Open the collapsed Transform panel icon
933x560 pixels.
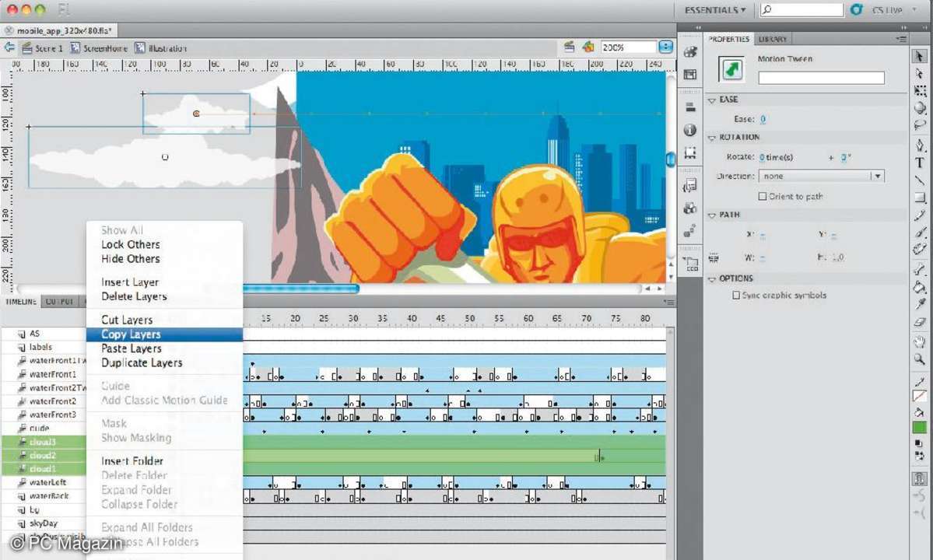pos(690,152)
